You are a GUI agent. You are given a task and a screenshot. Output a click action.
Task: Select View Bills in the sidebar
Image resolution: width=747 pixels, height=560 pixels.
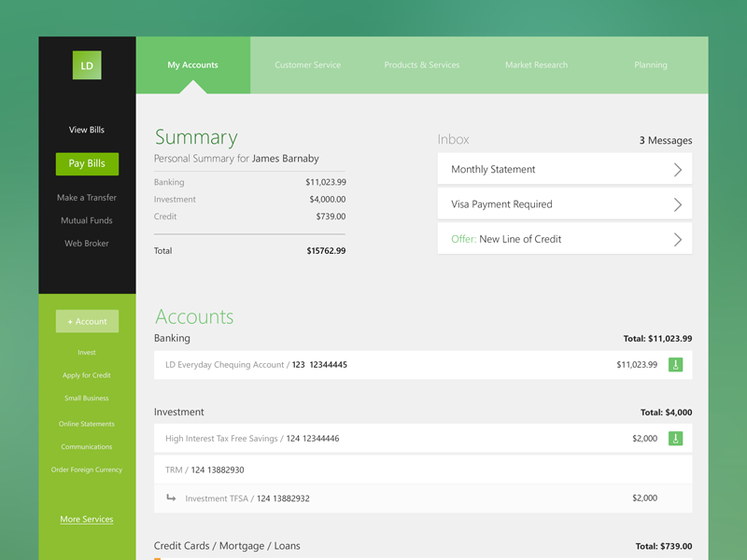(x=87, y=130)
